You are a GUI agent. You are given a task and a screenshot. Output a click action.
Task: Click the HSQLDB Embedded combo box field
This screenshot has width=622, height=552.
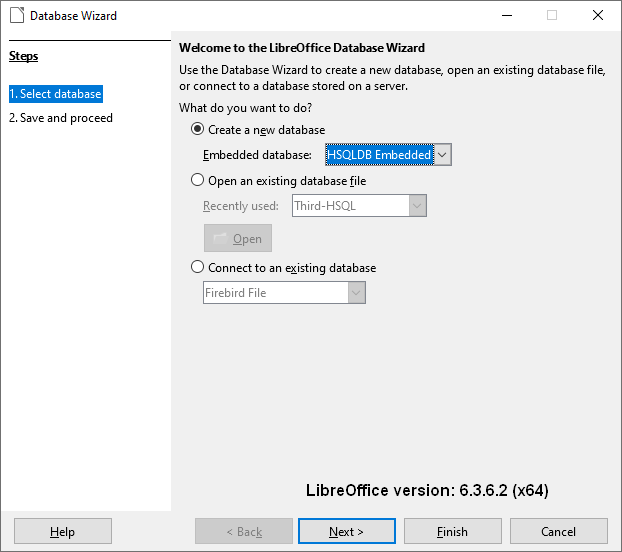click(x=379, y=155)
